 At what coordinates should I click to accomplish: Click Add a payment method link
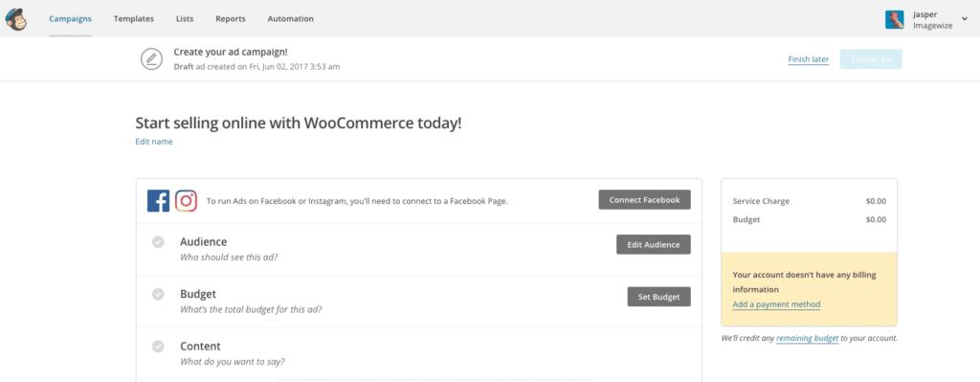(x=776, y=304)
